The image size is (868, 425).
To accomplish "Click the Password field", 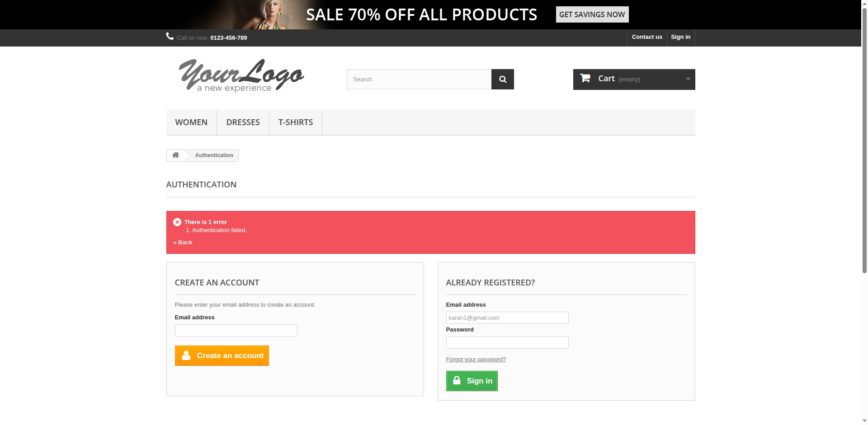I will 507,343.
